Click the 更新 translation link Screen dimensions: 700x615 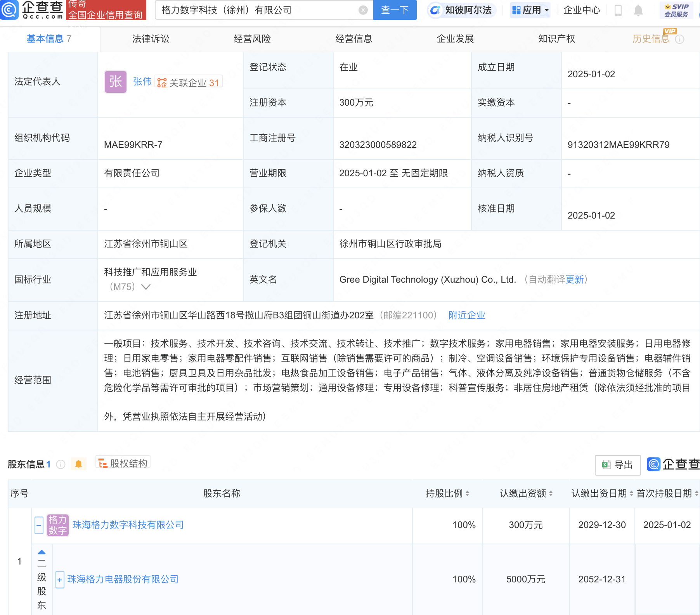(575, 280)
